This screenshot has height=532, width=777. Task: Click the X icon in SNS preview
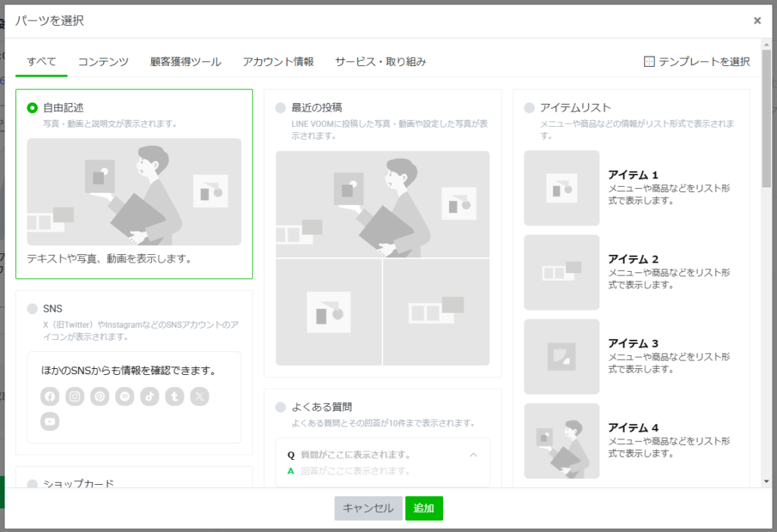pos(200,396)
